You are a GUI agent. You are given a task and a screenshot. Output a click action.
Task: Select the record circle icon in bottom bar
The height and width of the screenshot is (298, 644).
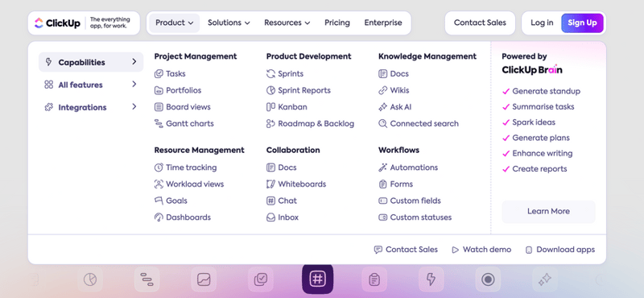(x=488, y=279)
